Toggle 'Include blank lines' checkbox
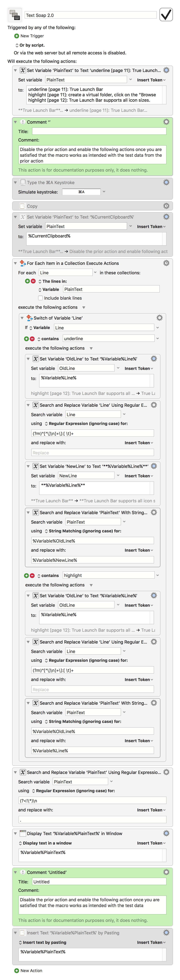This screenshot has height=980, width=180. coord(40,298)
